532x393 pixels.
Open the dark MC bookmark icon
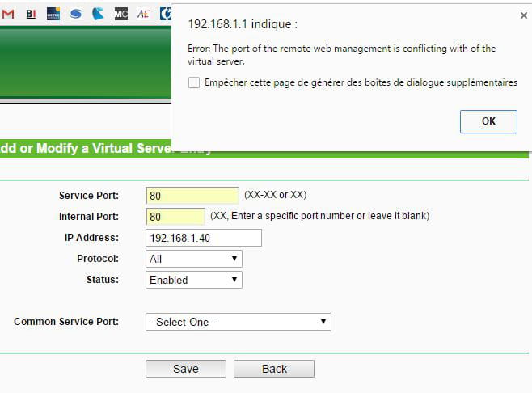(x=121, y=14)
